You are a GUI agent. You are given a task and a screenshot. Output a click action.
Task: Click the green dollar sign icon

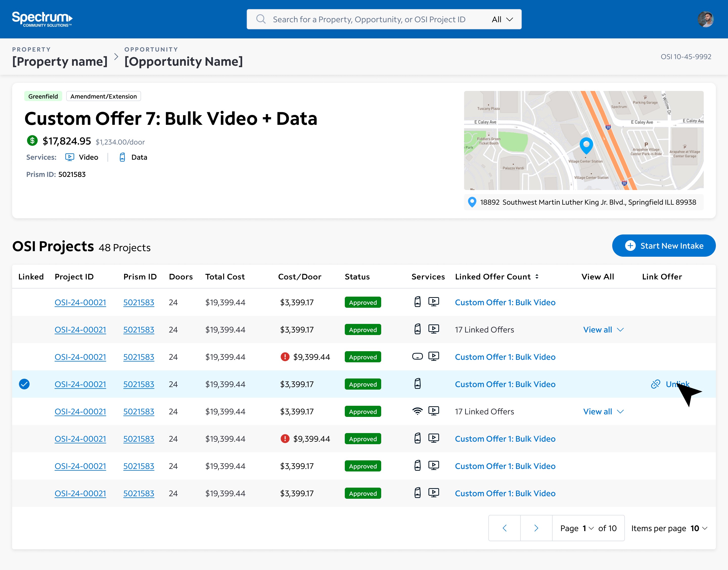tap(32, 140)
